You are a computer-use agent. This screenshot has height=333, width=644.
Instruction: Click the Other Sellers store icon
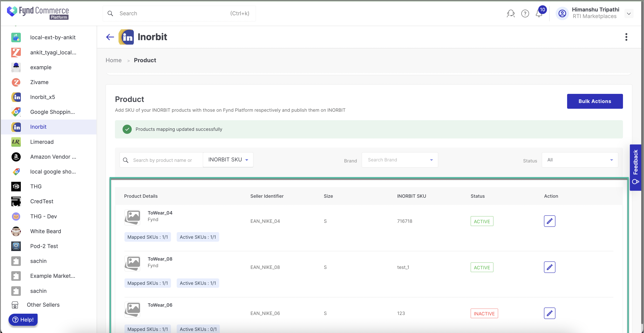click(x=15, y=305)
